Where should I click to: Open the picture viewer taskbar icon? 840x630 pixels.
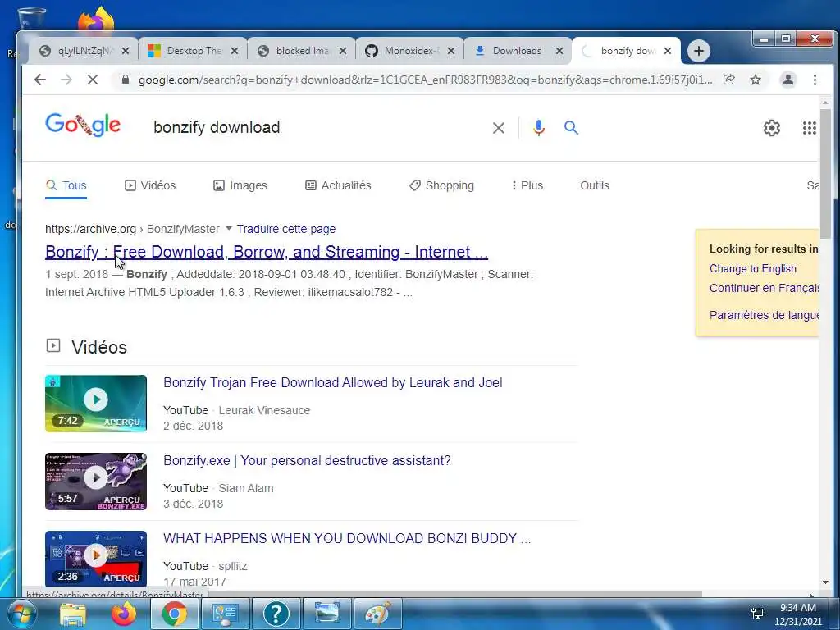click(327, 614)
